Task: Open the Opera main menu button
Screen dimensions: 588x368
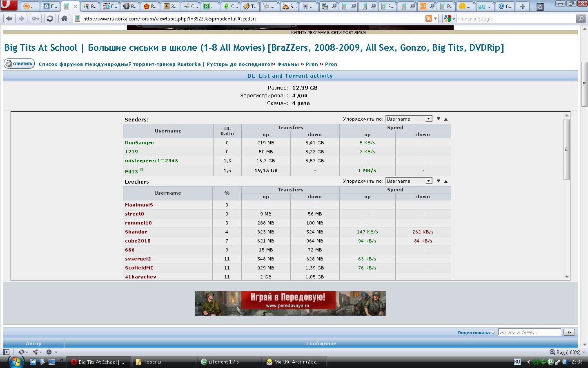Action: pos(9,6)
